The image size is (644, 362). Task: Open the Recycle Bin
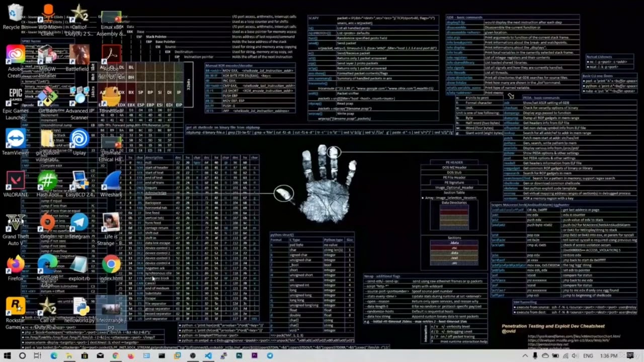pos(15,14)
